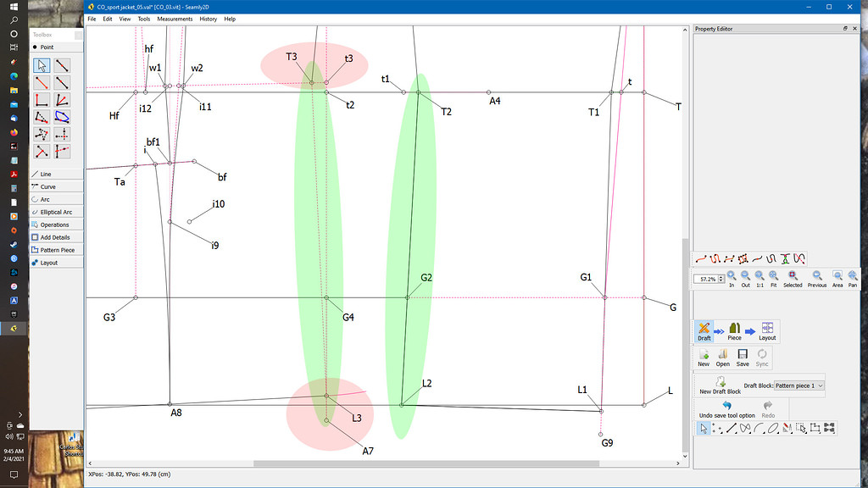Click the Save icon in Draft panel
Image resolution: width=868 pixels, height=488 pixels.
click(743, 358)
